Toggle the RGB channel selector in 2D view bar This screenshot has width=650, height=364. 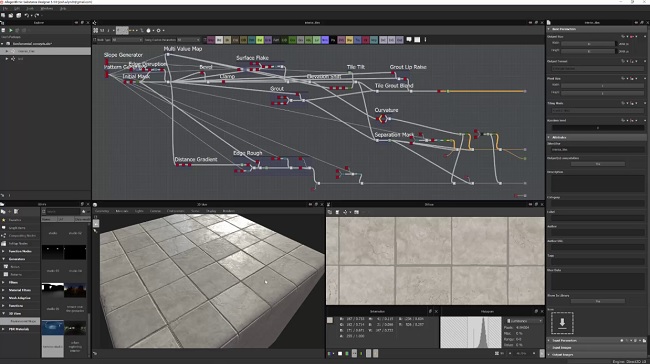click(331, 353)
